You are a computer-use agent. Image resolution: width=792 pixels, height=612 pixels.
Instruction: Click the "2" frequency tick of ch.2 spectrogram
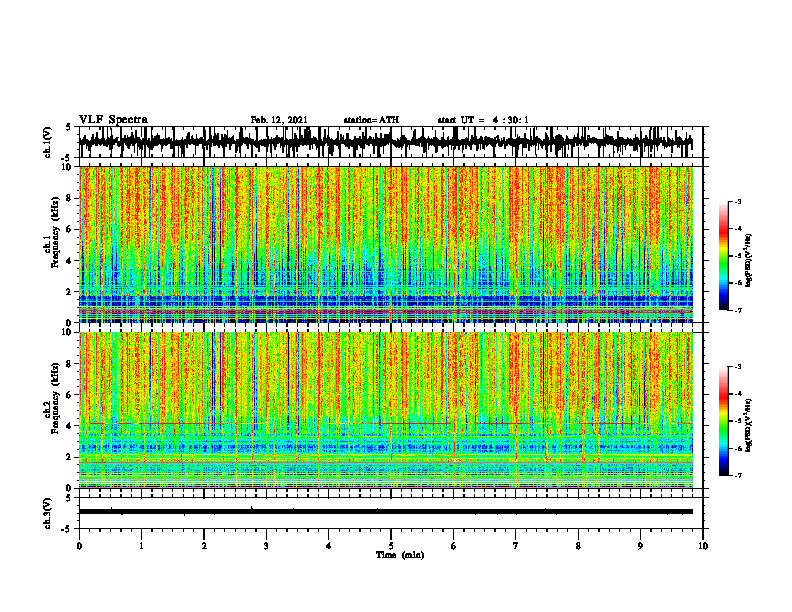(70, 457)
